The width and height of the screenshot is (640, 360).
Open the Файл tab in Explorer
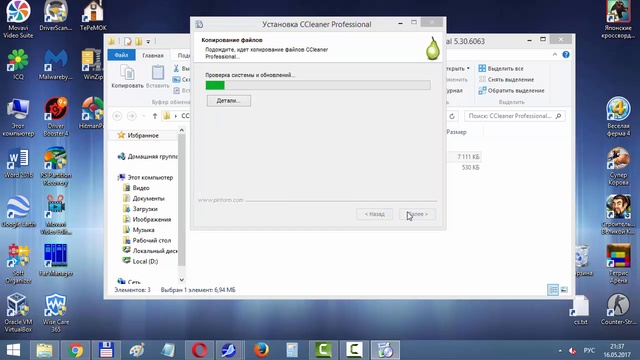pos(121,55)
